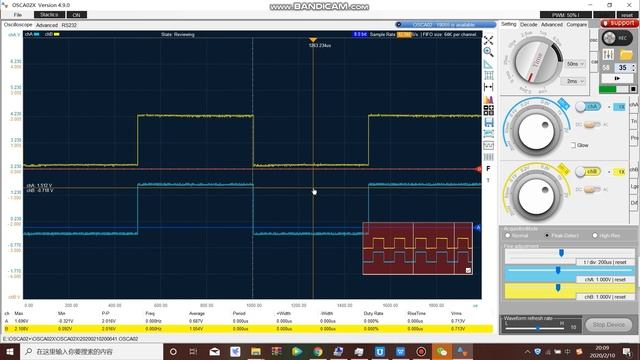Adjust the chA blue fine adjustment slider
Screen dimensions: 640x360
click(558, 270)
